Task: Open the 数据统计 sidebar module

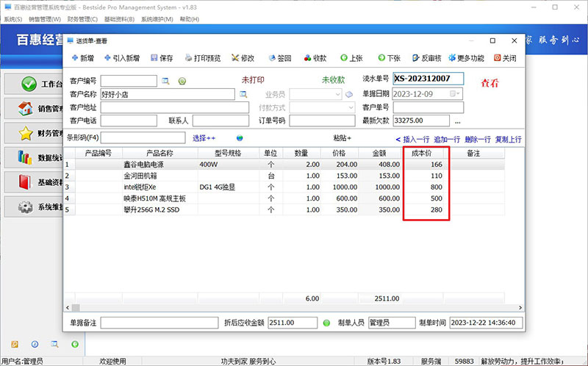Action: tap(34, 157)
